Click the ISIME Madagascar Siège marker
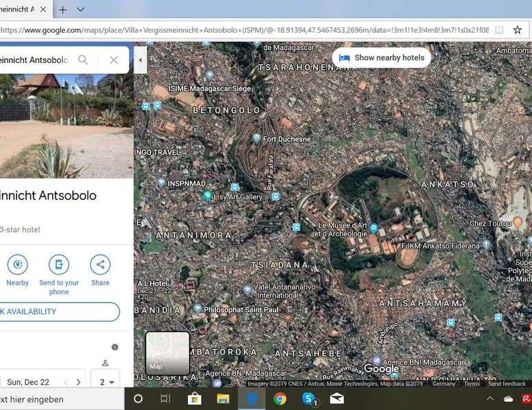The width and height of the screenshot is (532, 410). [210, 75]
